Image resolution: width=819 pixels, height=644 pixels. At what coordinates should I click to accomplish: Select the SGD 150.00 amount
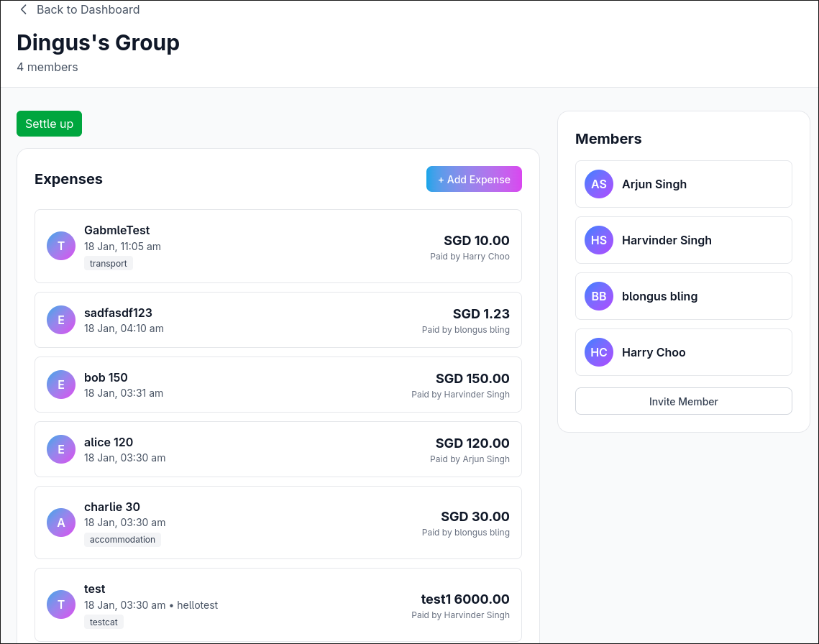[x=472, y=379]
